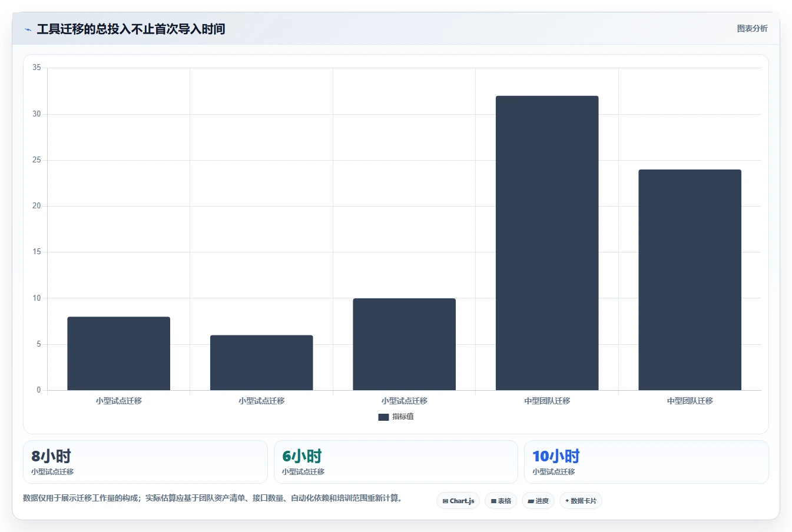Image resolution: width=792 pixels, height=532 pixels.
Task: Click the 图表分析 label in the header
Action: [752, 28]
